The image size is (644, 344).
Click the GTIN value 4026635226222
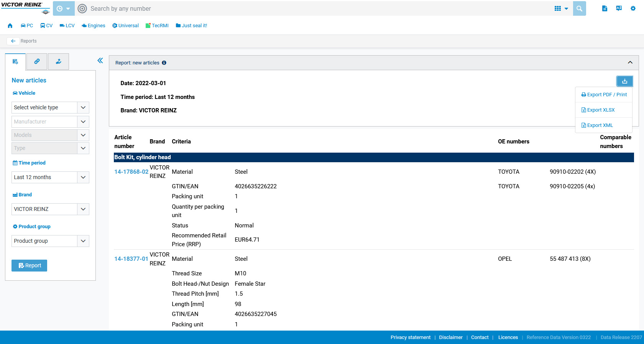click(256, 186)
